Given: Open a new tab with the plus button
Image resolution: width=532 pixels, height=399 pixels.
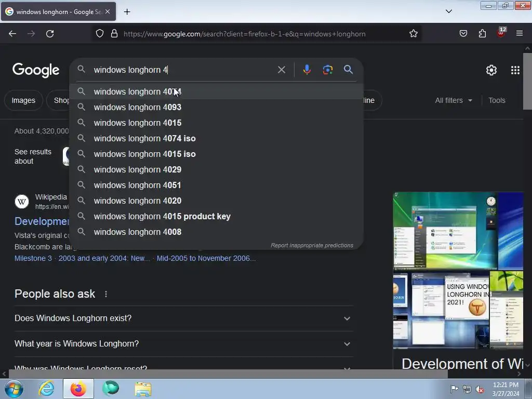Looking at the screenshot, I should (127, 12).
